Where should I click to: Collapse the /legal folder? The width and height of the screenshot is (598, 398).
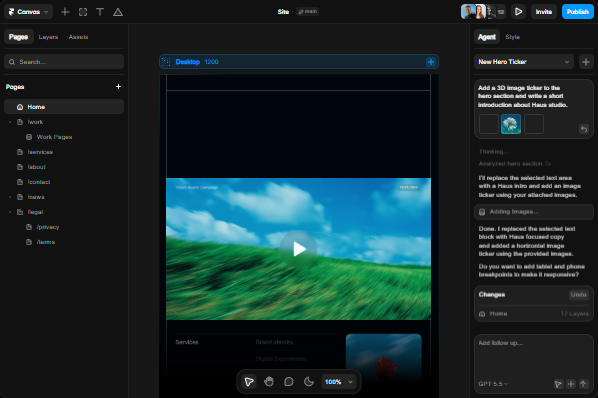(x=10, y=212)
